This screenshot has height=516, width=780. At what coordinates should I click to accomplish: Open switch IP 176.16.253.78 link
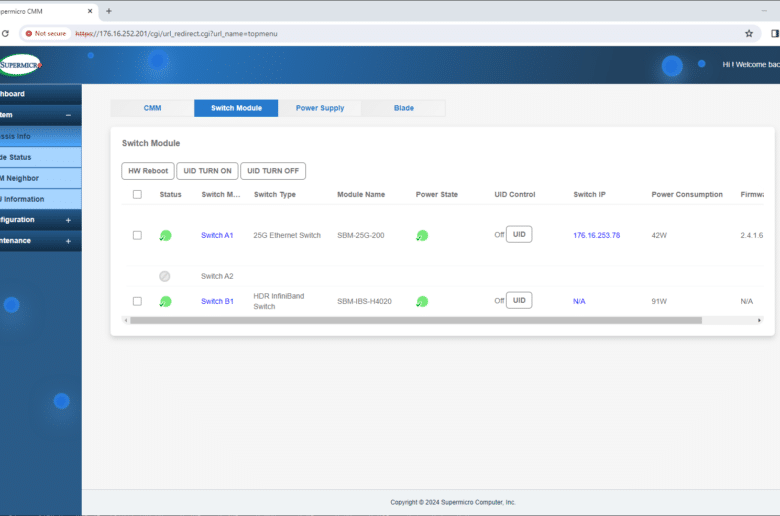pos(596,235)
